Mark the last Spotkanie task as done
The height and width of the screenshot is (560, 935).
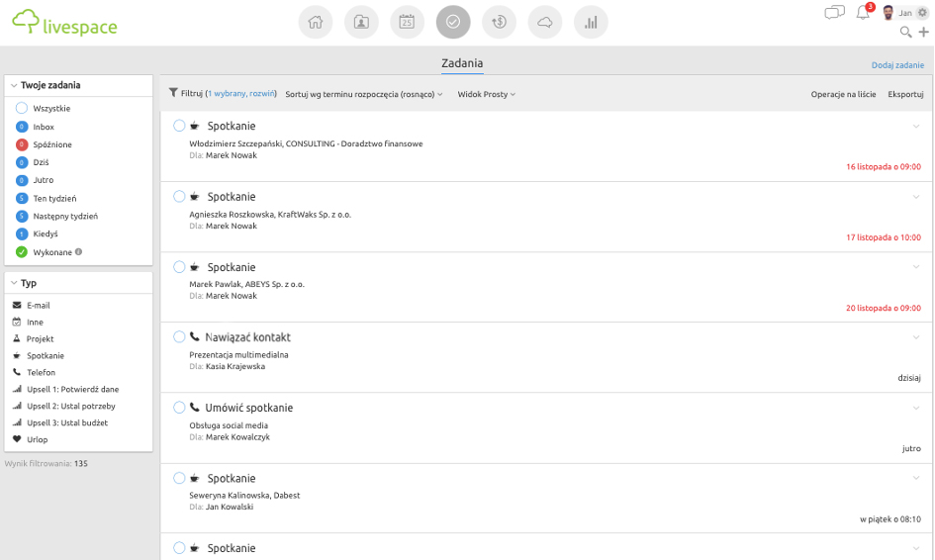point(179,547)
